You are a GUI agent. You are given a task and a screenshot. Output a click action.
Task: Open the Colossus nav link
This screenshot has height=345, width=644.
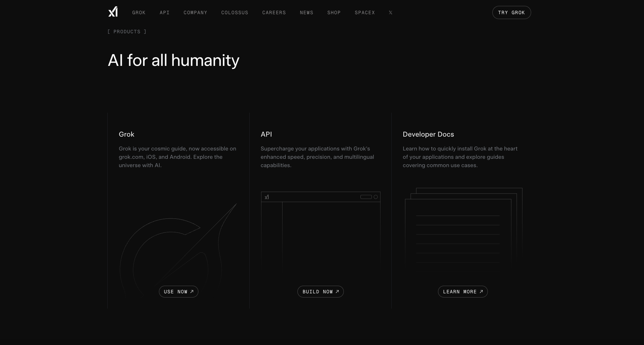click(x=235, y=12)
